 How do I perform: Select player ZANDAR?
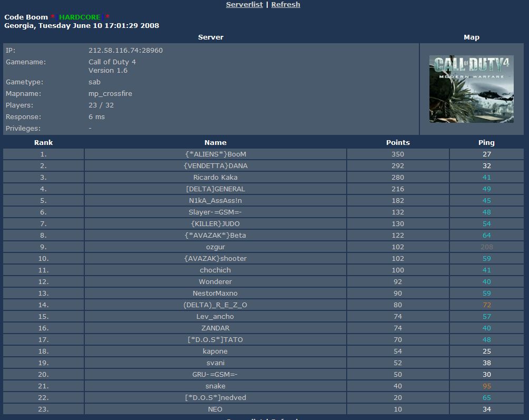point(215,328)
